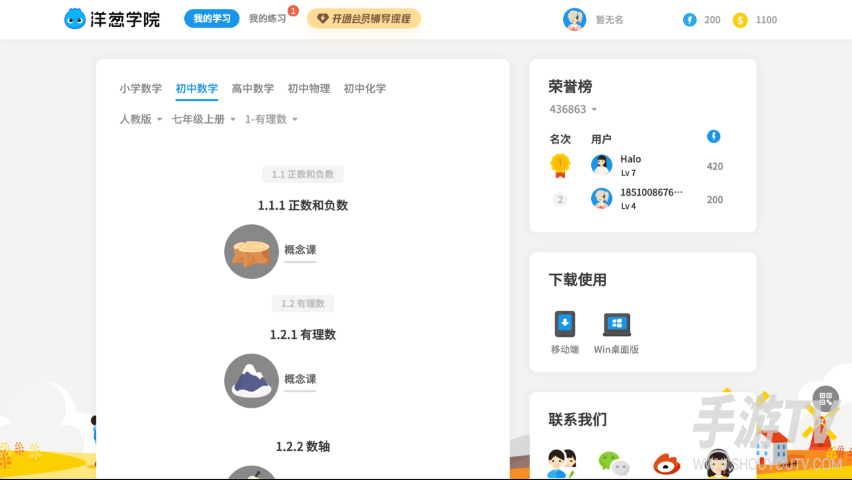
Task: Click 概念课 under 1.2.1 有理数
Action: tap(300, 379)
